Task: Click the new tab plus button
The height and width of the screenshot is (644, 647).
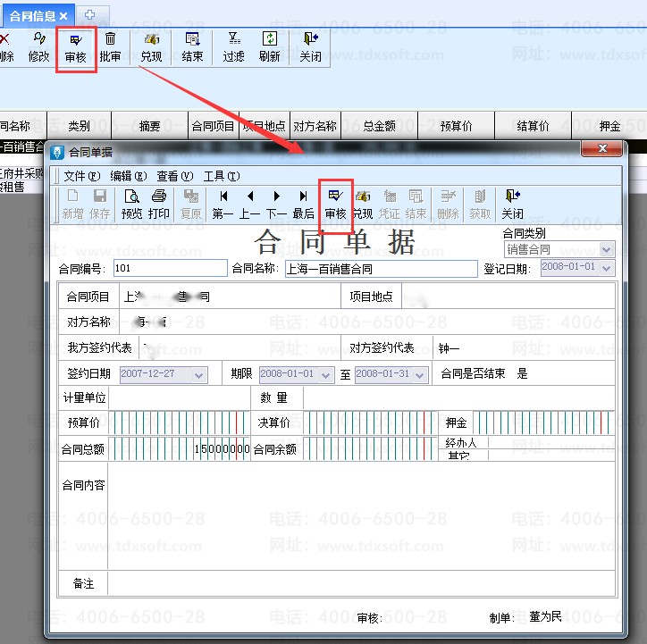Action: pyautogui.click(x=89, y=16)
